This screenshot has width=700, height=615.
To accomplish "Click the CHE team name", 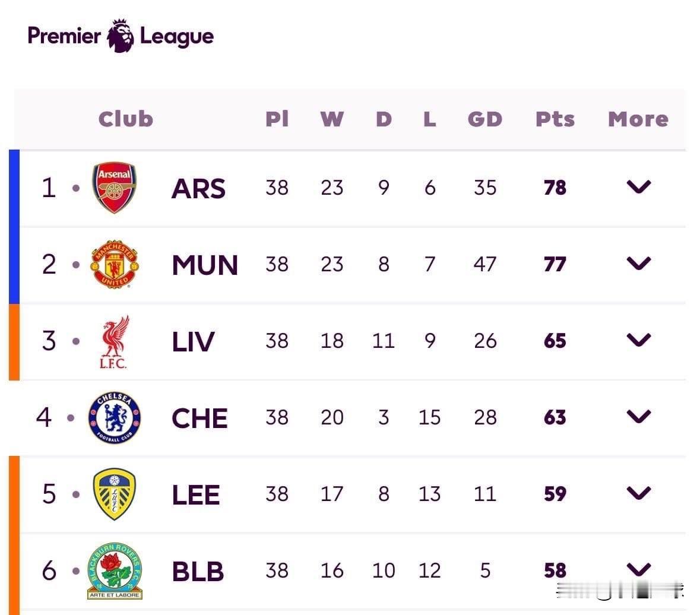I will tap(199, 419).
